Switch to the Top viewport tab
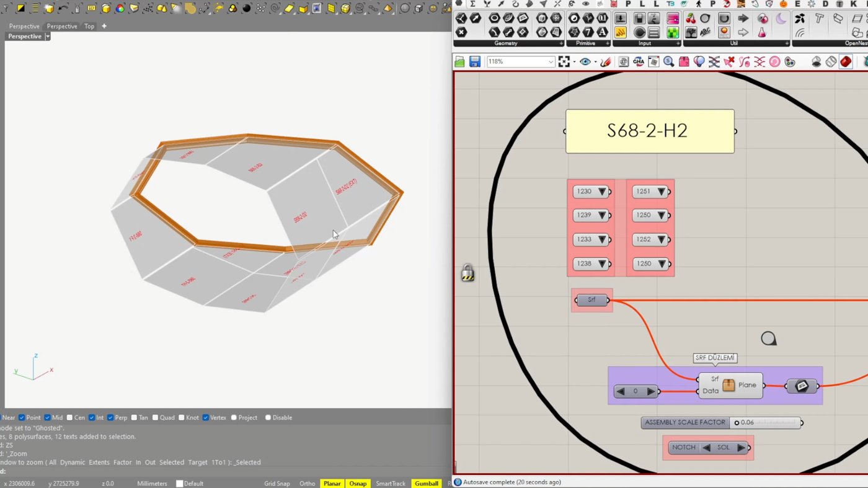Screen dimensions: 868x488 click(89, 27)
